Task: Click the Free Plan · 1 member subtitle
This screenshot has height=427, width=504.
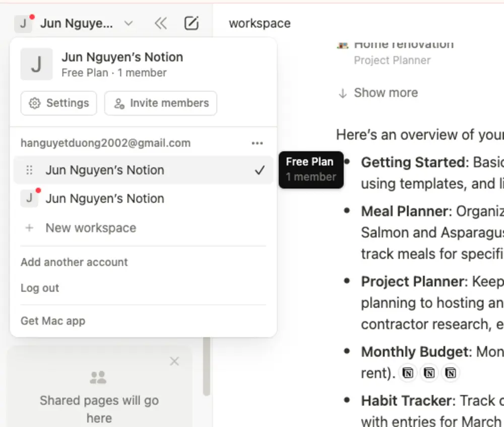Action: tap(114, 73)
